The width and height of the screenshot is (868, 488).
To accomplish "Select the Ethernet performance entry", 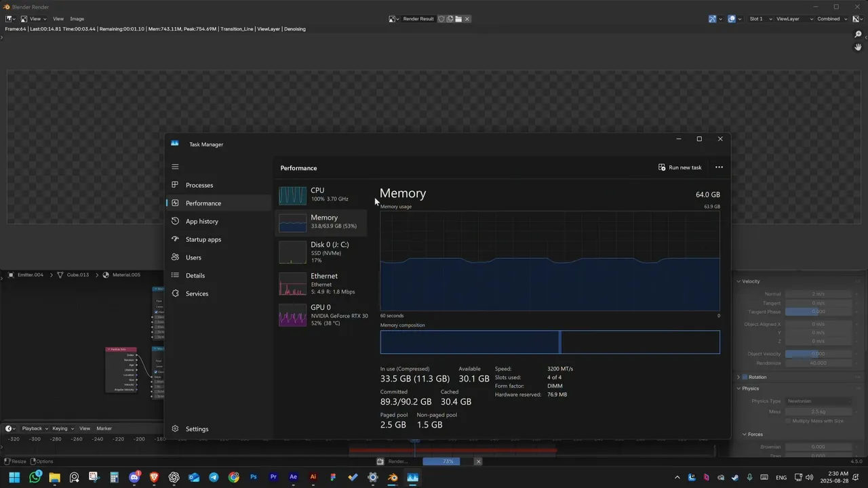I will click(x=321, y=284).
